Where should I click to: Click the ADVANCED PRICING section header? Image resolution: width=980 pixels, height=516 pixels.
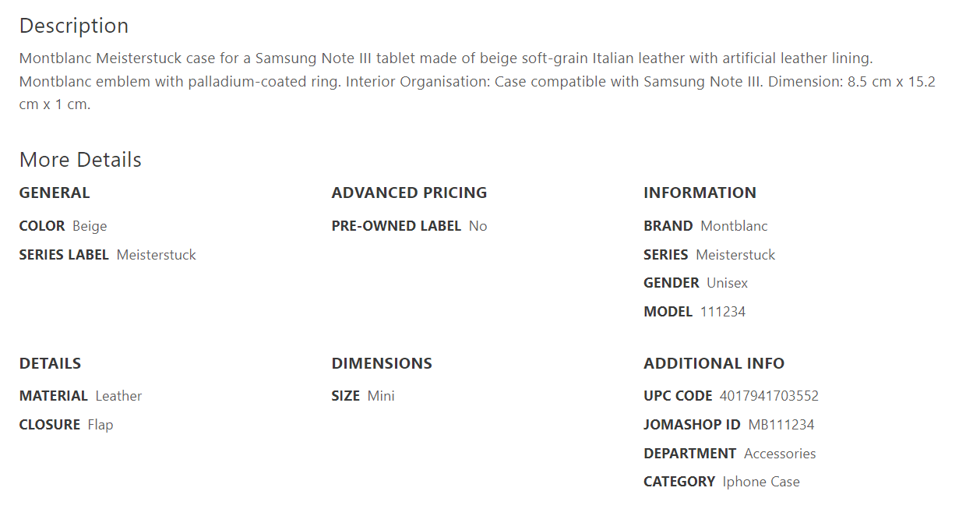409,193
